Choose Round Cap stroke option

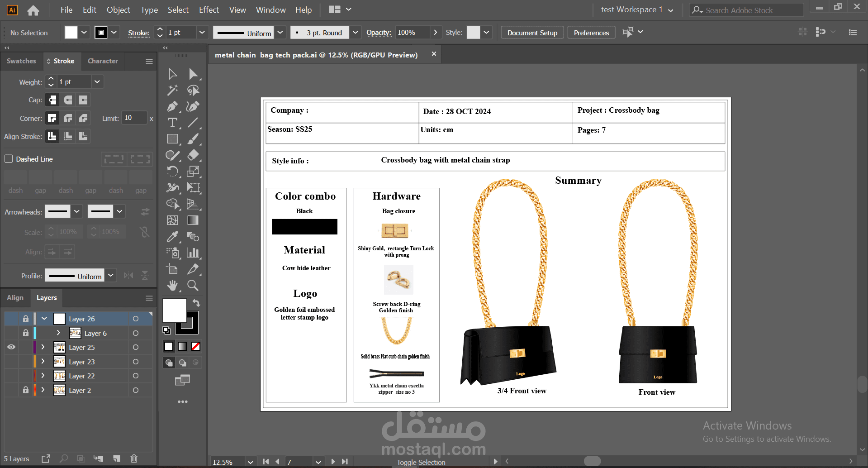pyautogui.click(x=68, y=100)
